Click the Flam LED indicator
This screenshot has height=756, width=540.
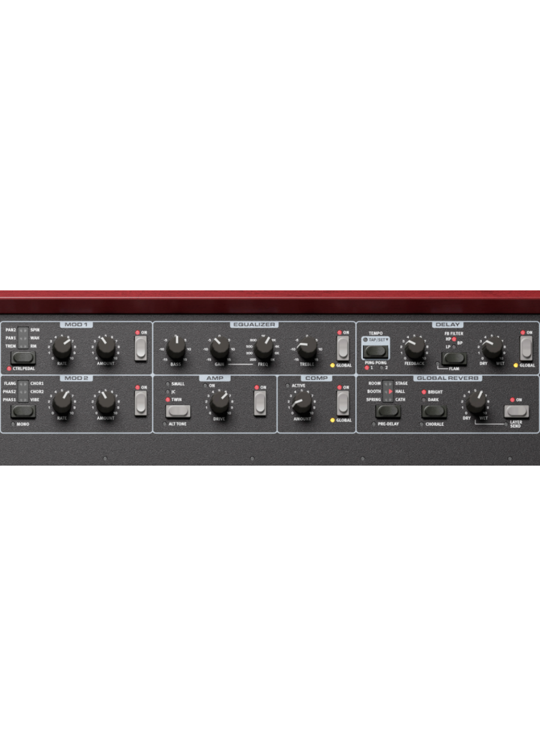pos(437,362)
